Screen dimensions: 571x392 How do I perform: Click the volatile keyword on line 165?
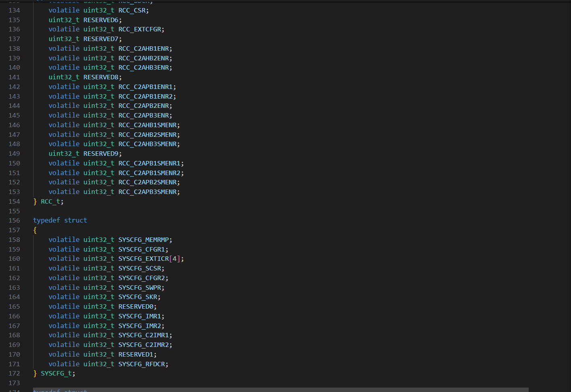(x=64, y=307)
